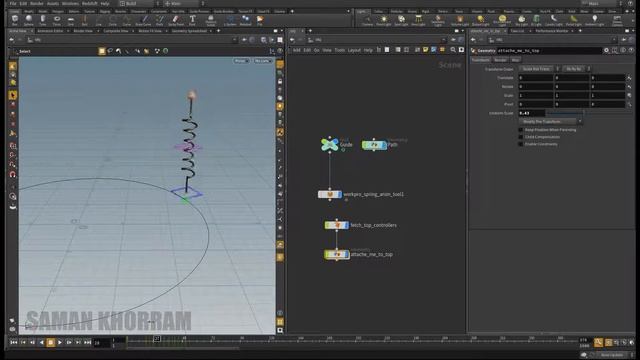
Task: Click the stop playback button
Action: (x=51, y=342)
